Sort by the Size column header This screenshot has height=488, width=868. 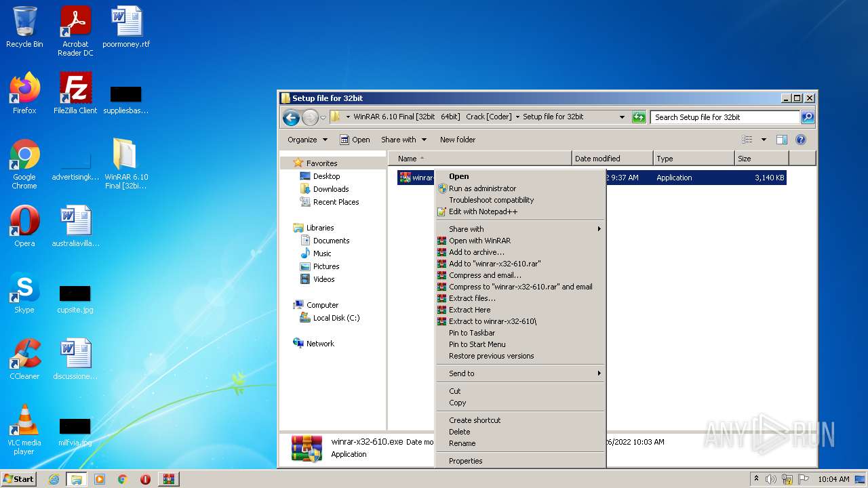[762, 159]
